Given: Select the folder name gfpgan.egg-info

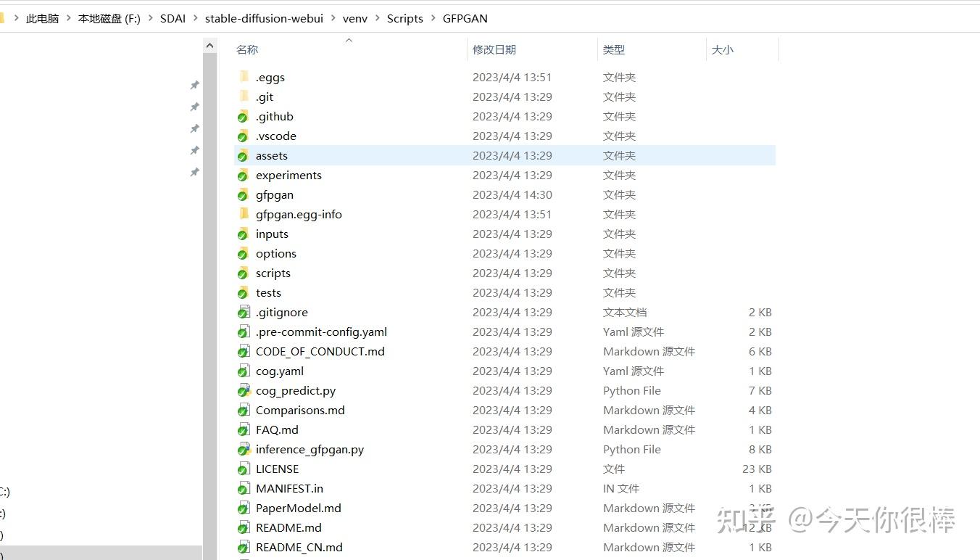Looking at the screenshot, I should pyautogui.click(x=299, y=214).
